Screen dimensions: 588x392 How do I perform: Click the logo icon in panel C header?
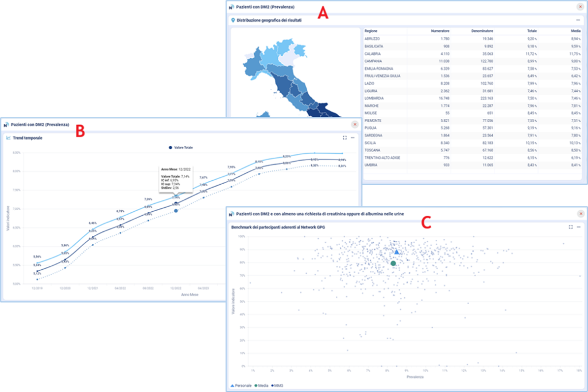(231, 214)
